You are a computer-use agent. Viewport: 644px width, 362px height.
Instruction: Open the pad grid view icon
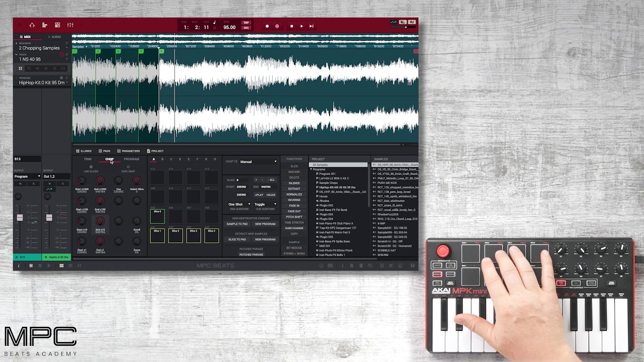point(57,25)
